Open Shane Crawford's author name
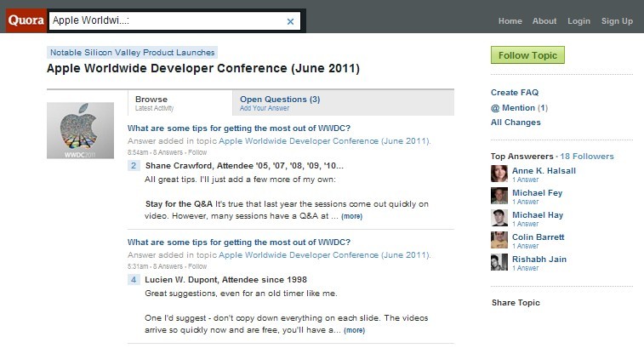Viewport: 644px width, 348px height. [179, 166]
